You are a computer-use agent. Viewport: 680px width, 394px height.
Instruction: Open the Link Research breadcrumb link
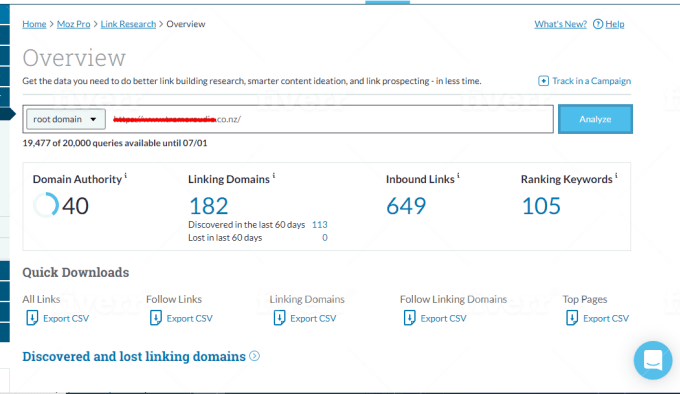point(128,24)
